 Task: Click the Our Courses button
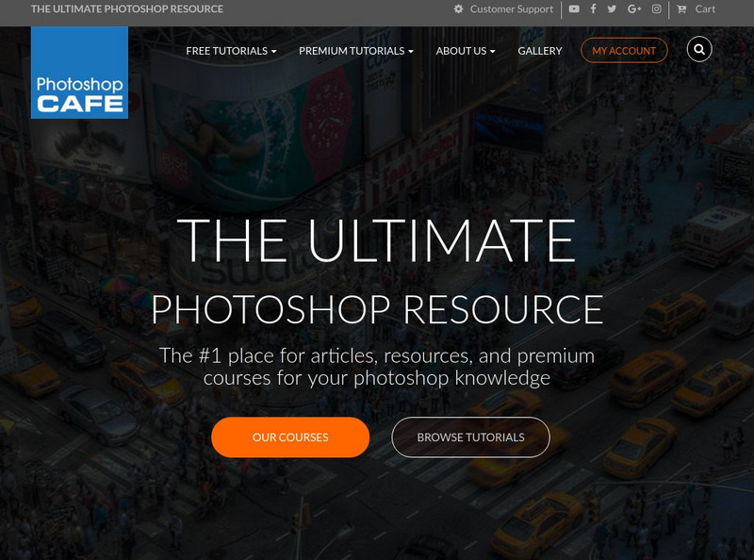click(x=290, y=436)
